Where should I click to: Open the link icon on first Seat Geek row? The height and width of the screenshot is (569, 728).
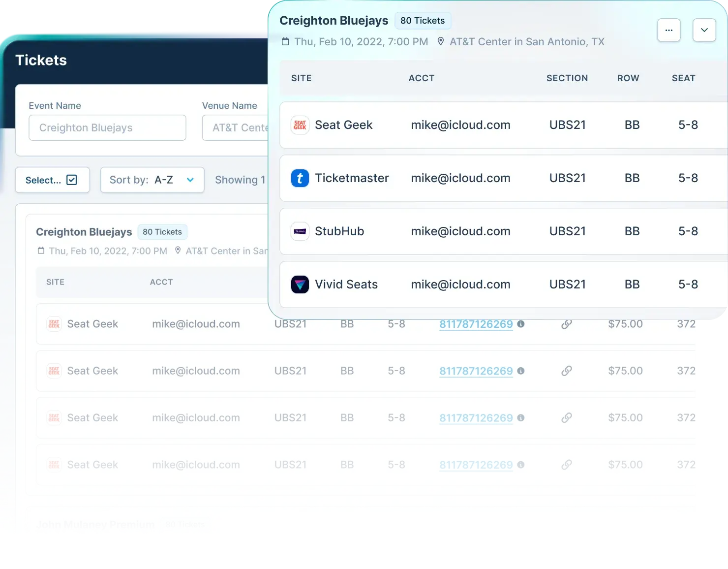click(x=566, y=324)
